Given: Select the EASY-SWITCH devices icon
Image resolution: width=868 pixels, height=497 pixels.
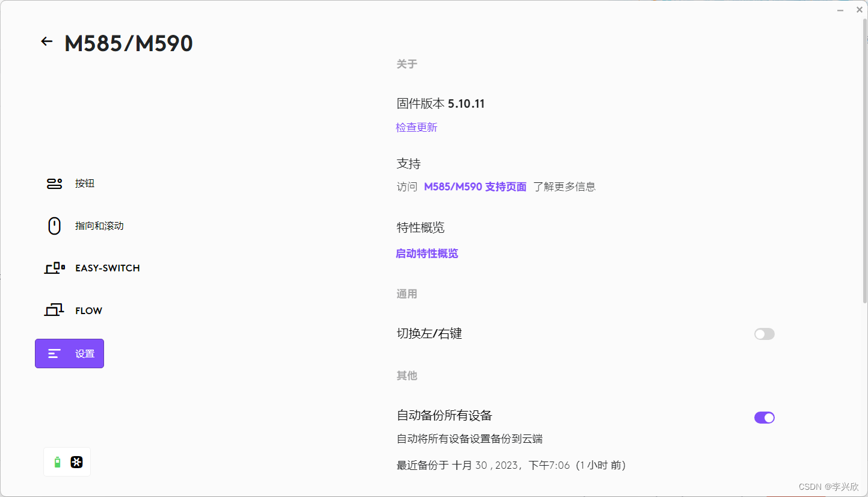Looking at the screenshot, I should click(x=55, y=268).
